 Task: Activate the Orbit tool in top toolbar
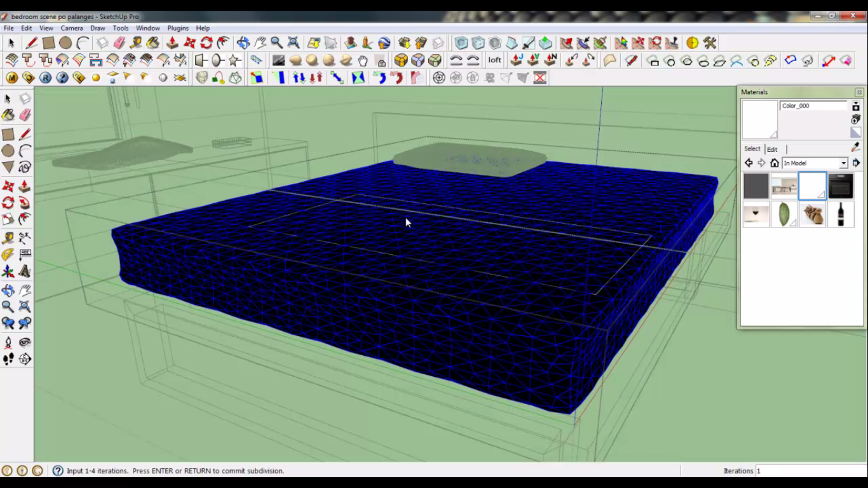[x=243, y=43]
